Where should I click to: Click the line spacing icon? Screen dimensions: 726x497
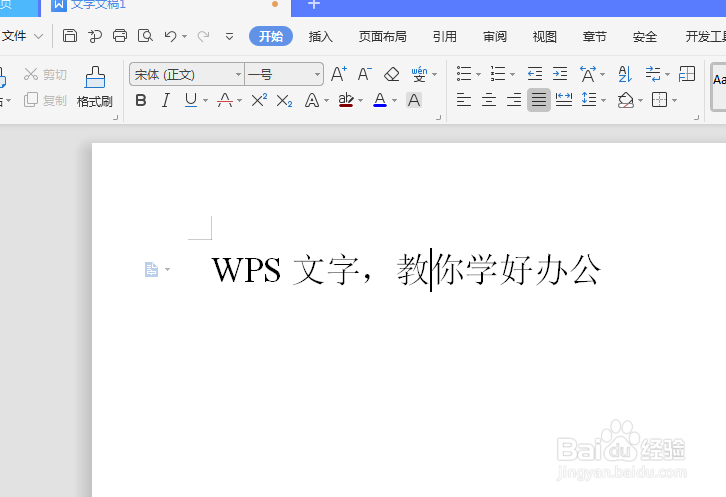tap(589, 100)
